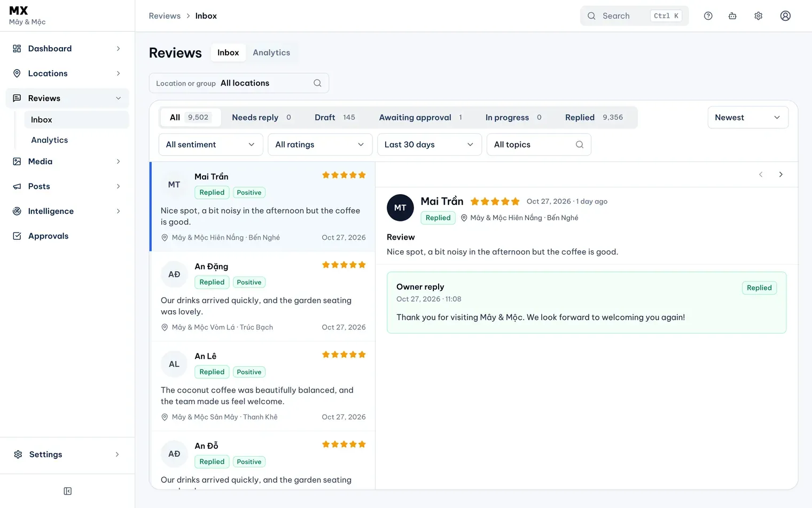This screenshot has width=812, height=508.
Task: Open the An Lê review card
Action: [263, 386]
